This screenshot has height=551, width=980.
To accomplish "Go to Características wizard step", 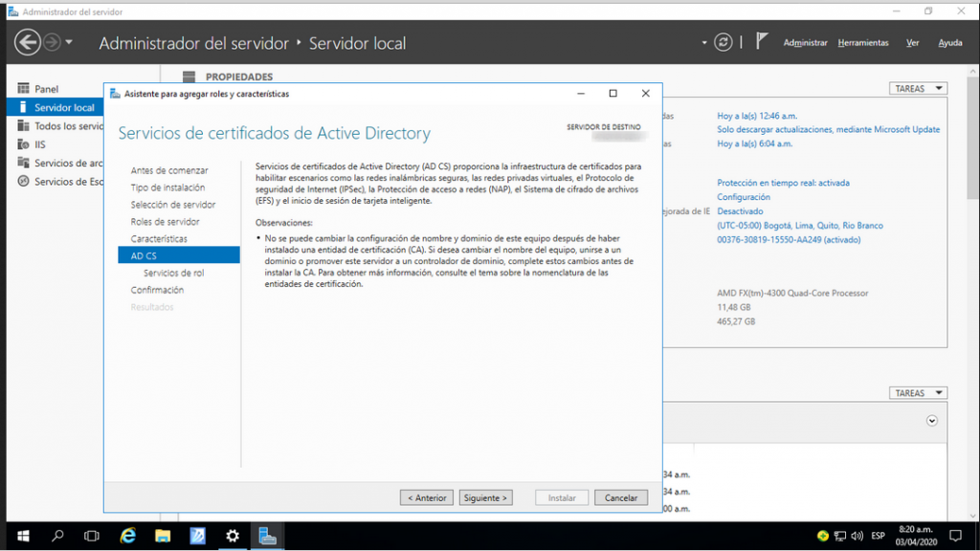I will coord(159,238).
